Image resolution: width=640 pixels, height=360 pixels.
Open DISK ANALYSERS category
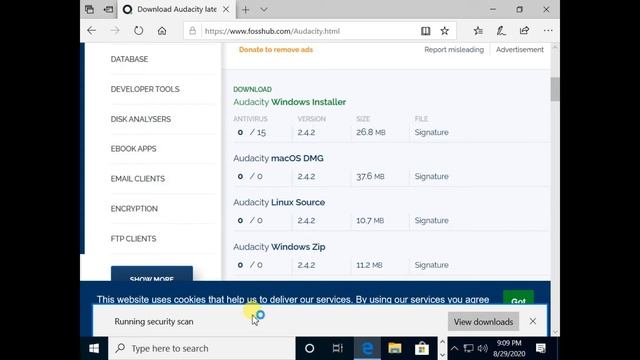click(x=141, y=119)
